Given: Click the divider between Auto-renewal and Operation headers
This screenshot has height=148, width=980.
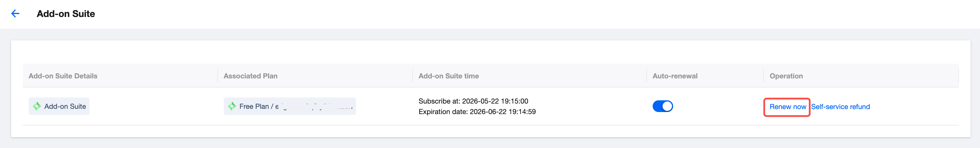Looking at the screenshot, I should (763, 76).
